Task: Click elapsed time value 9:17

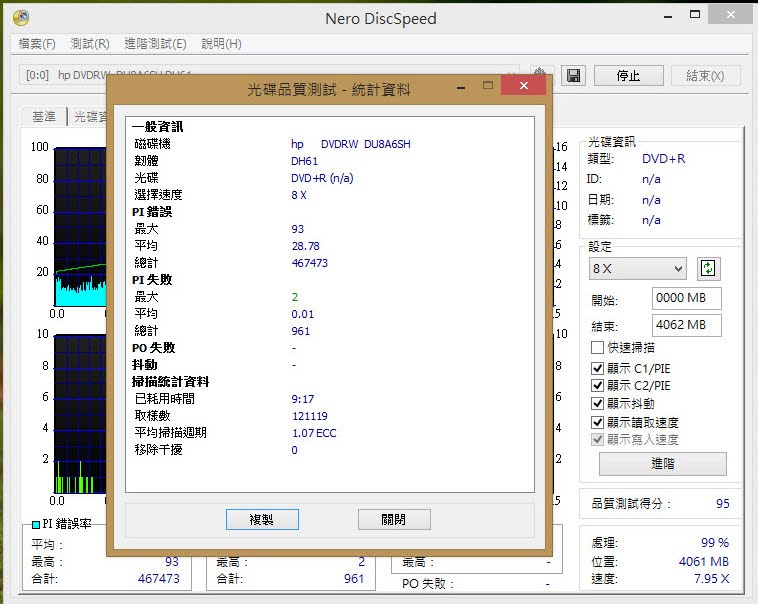Action: tap(303, 399)
